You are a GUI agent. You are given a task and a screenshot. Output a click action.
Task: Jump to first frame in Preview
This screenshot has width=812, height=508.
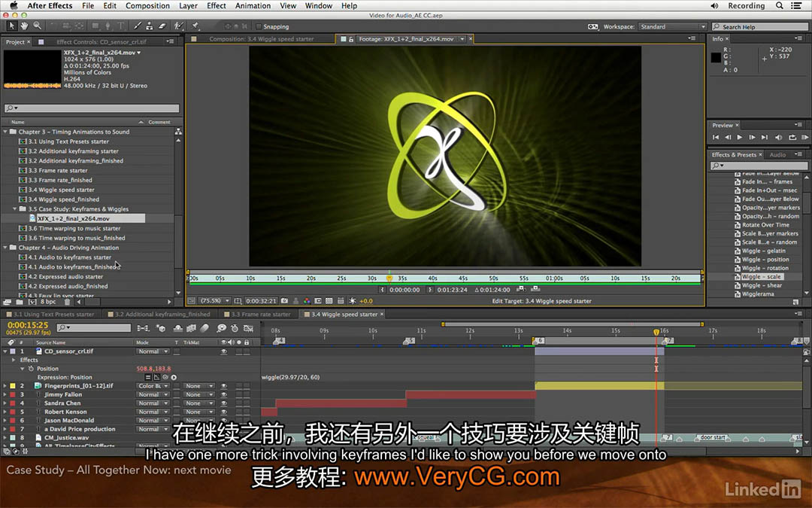(715, 138)
